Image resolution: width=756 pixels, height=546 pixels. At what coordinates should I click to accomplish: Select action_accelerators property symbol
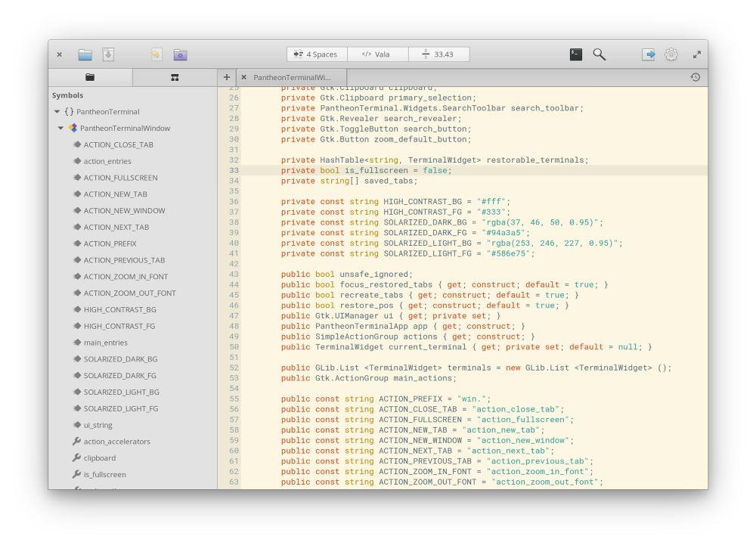(116, 442)
